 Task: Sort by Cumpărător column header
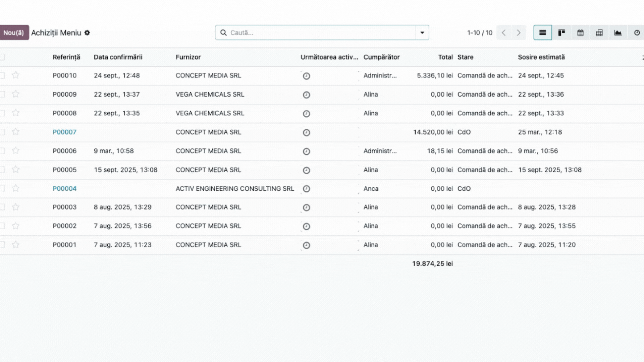click(382, 57)
